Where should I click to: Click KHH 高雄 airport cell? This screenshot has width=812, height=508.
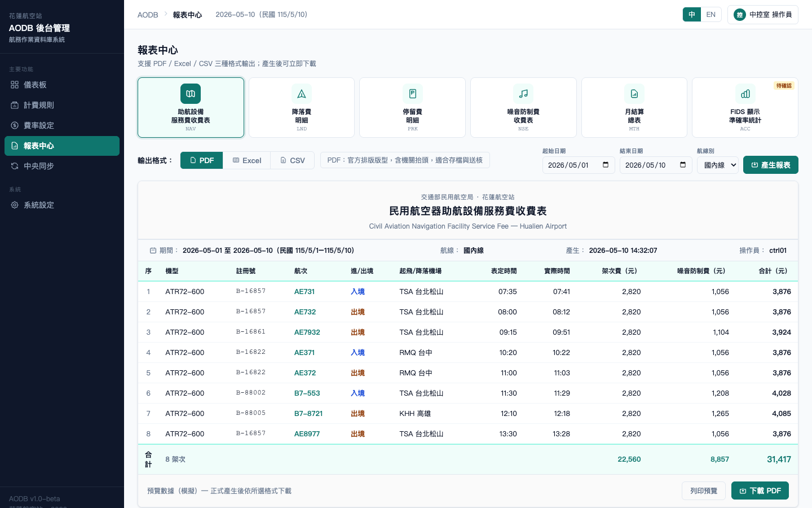coord(415,414)
